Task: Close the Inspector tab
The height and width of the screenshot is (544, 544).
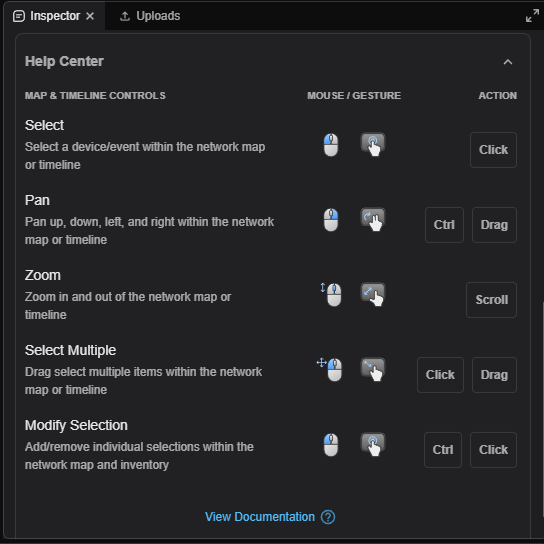Action: coord(90,16)
